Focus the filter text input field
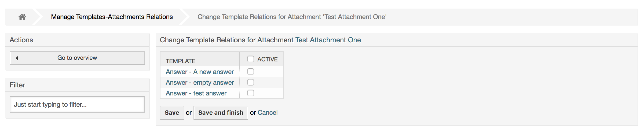The image size is (644, 137). click(77, 105)
